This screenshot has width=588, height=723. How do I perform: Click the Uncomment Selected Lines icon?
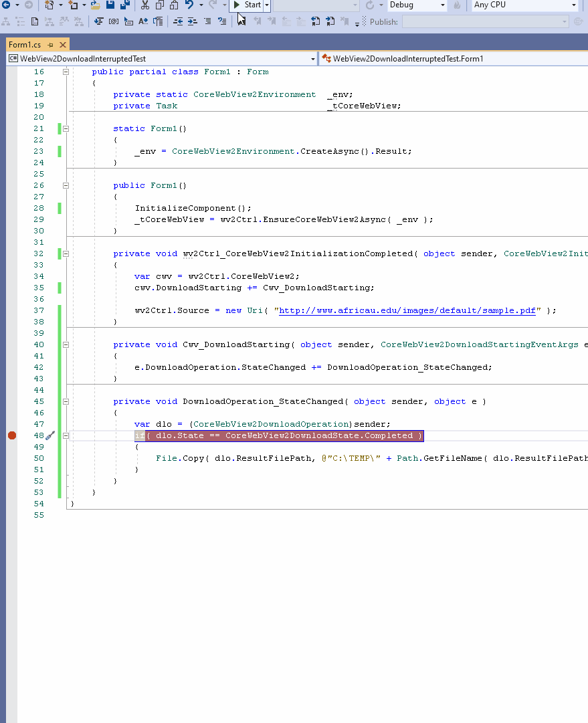pyautogui.click(x=222, y=21)
